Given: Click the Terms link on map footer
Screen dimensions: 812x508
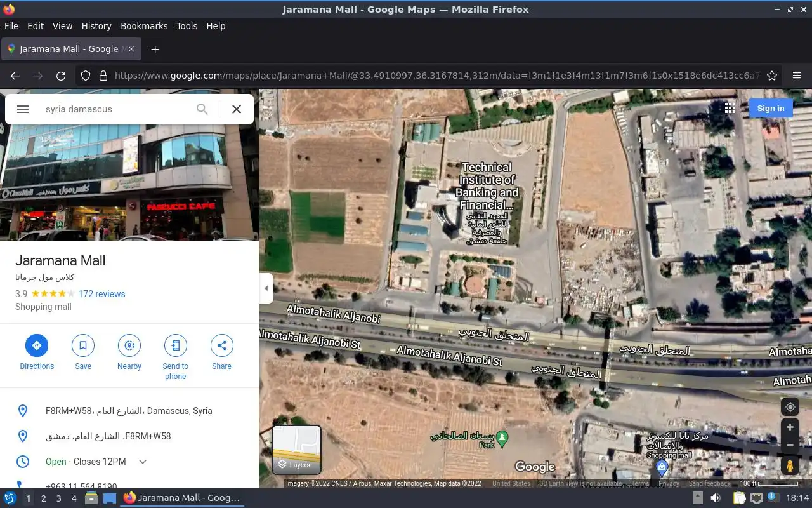Looking at the screenshot, I should [x=640, y=483].
